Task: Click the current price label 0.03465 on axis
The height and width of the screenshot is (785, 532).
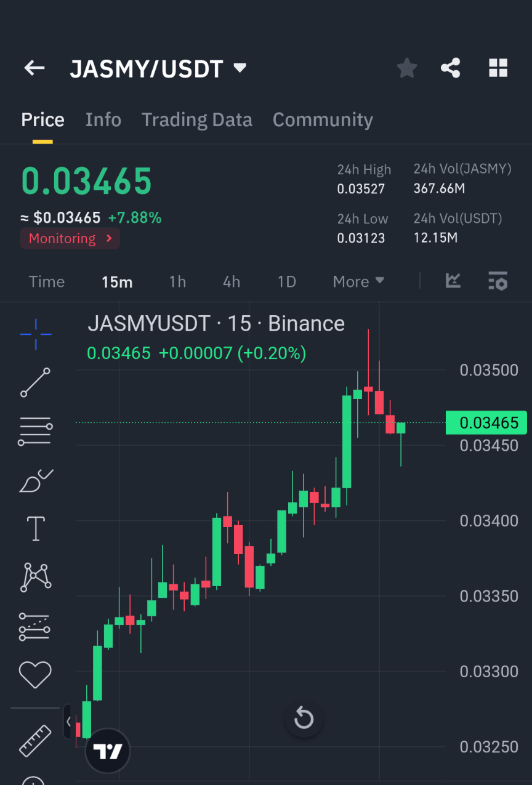Action: (486, 422)
